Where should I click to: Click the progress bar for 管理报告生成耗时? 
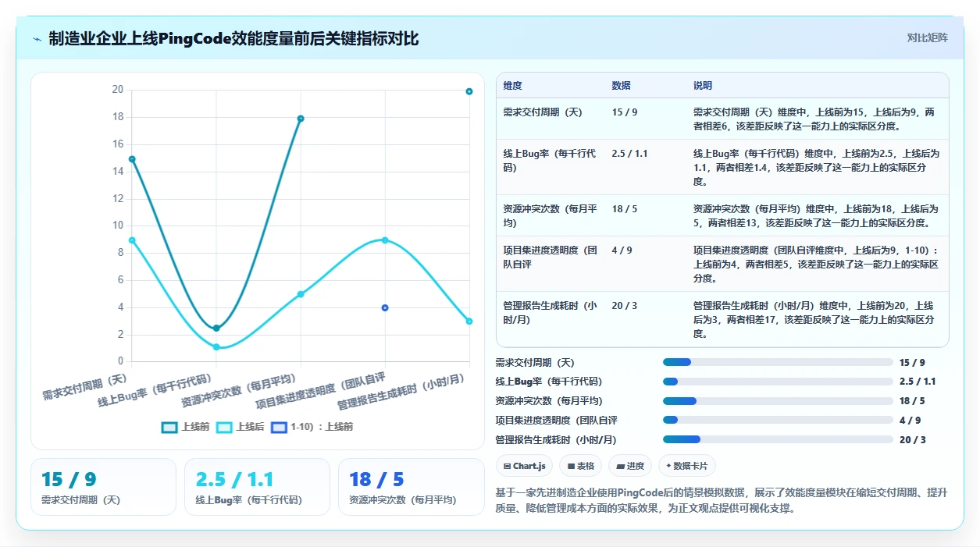pyautogui.click(x=778, y=439)
